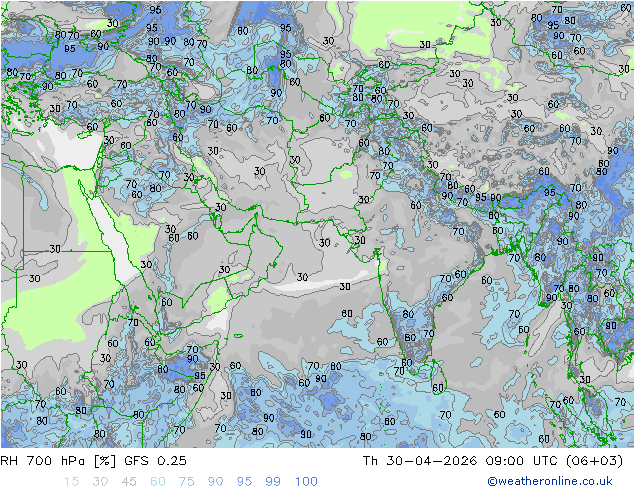Viewport: 634px width, 490px height.
Task: Select the 100 percent legend value
Action: click(306, 482)
